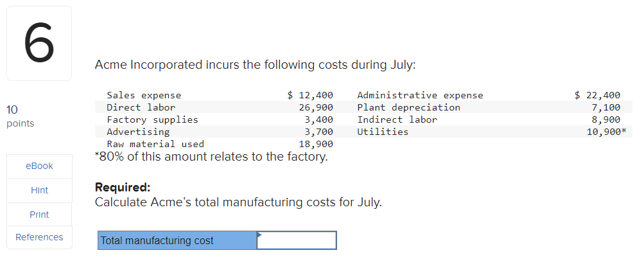The height and width of the screenshot is (266, 644).
Task: Click the Advertising row label
Action: pyautogui.click(x=138, y=132)
